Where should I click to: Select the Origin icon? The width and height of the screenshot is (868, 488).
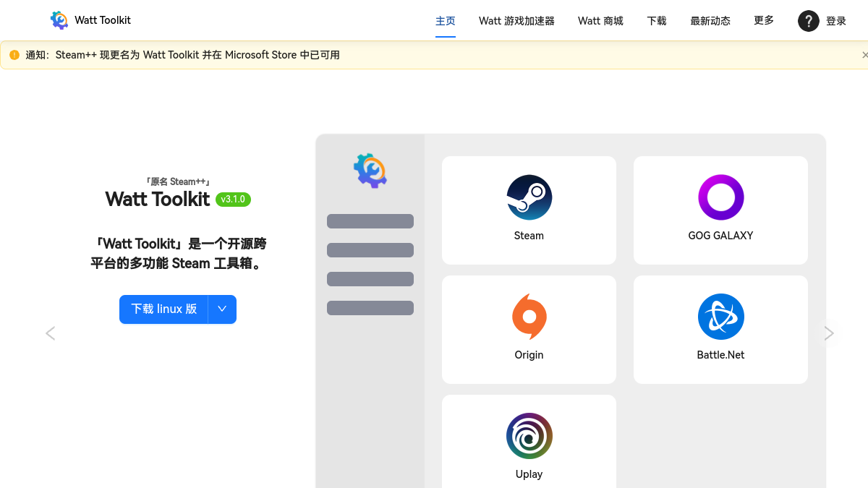pos(529,317)
